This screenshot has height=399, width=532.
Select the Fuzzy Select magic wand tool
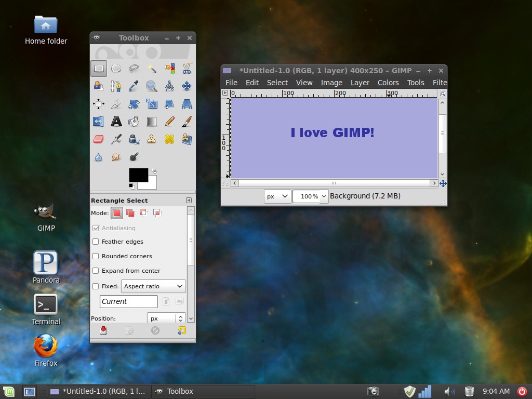tap(152, 69)
